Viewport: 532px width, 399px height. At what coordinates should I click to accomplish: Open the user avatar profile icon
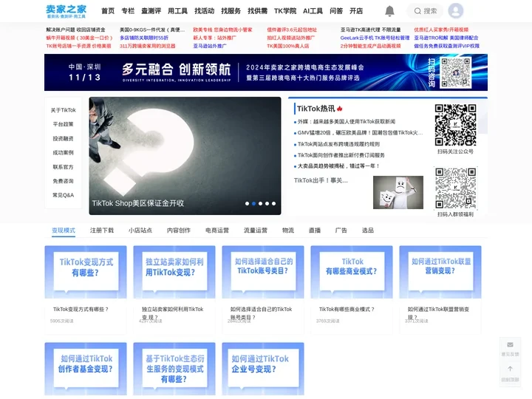(x=456, y=11)
